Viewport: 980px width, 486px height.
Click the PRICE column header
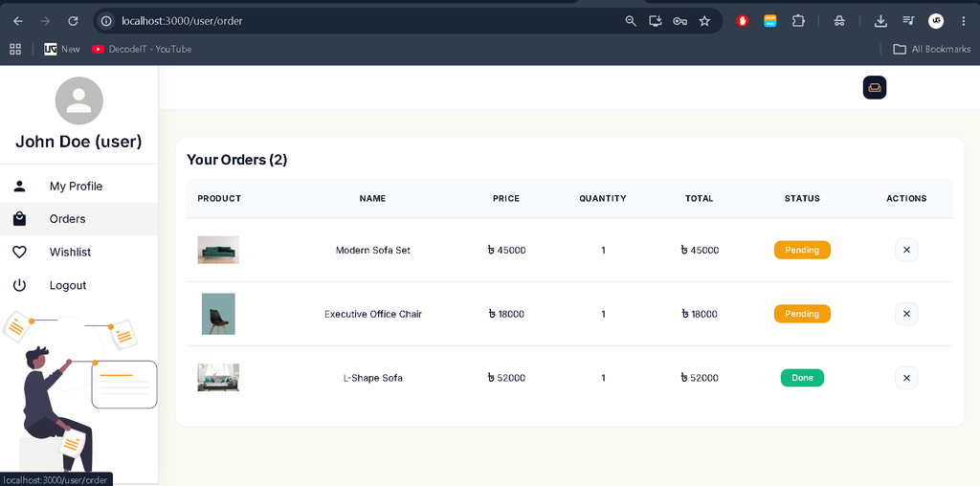(x=506, y=199)
